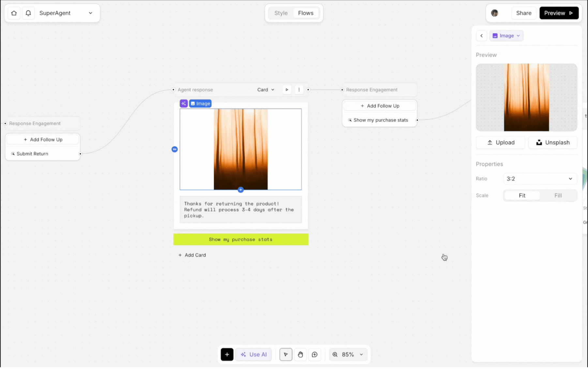Open the Card type dropdown
Screen dimensions: 588x369
[265, 90]
